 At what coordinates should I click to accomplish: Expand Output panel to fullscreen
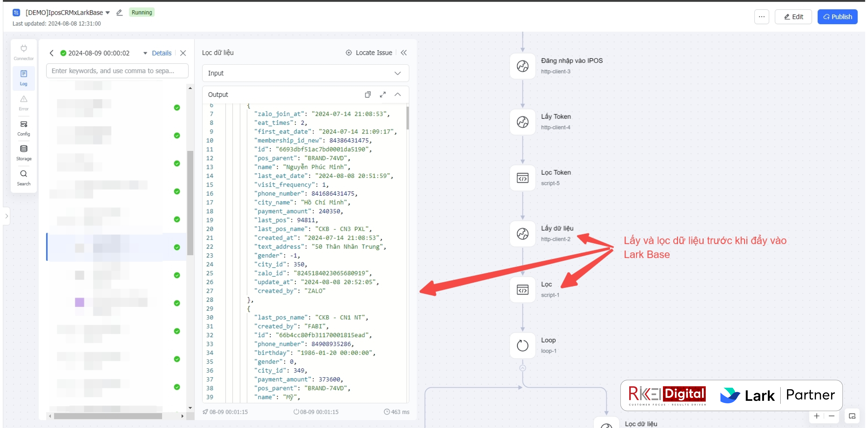383,95
